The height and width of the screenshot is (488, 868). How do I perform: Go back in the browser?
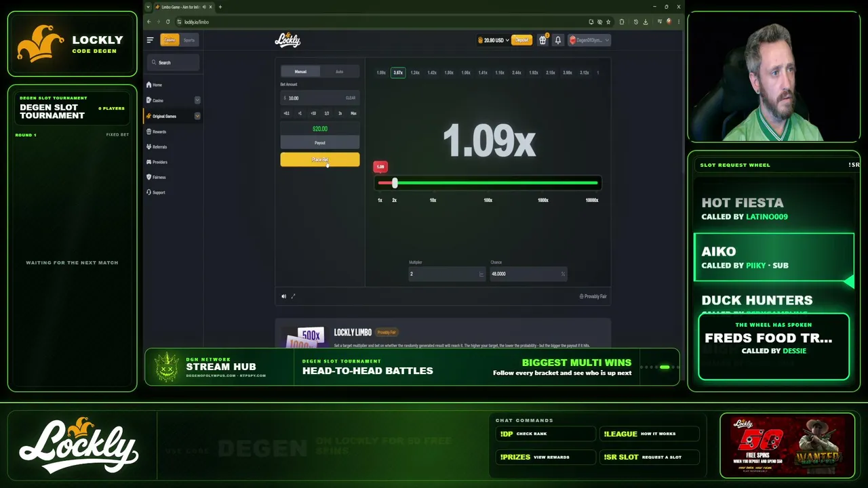pos(149,22)
